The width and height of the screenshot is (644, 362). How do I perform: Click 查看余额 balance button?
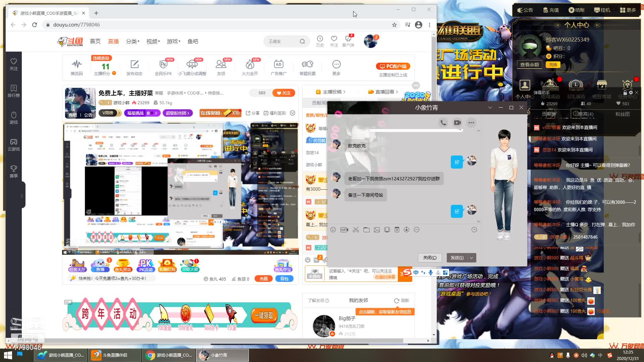coord(530,65)
